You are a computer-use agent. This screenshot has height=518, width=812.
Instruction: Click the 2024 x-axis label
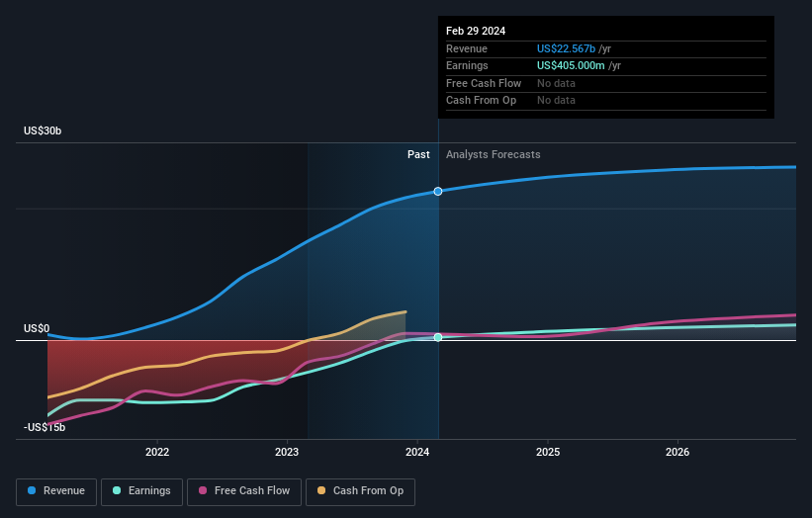[417, 453]
